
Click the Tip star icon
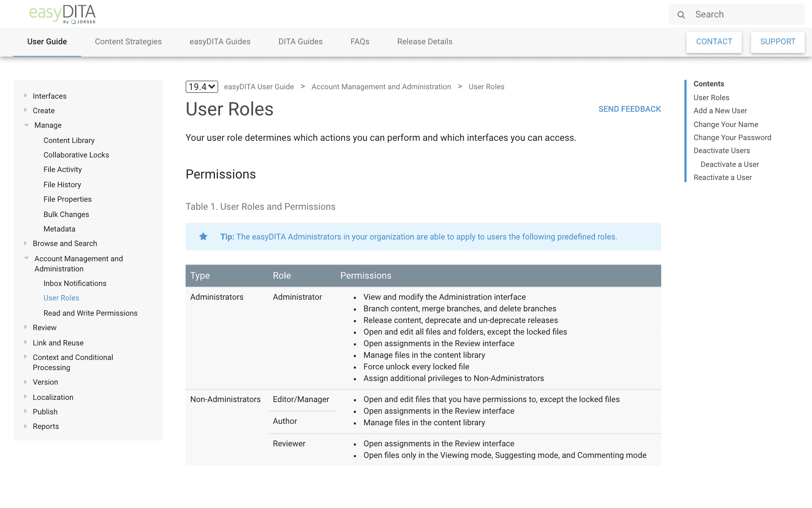[x=203, y=237]
